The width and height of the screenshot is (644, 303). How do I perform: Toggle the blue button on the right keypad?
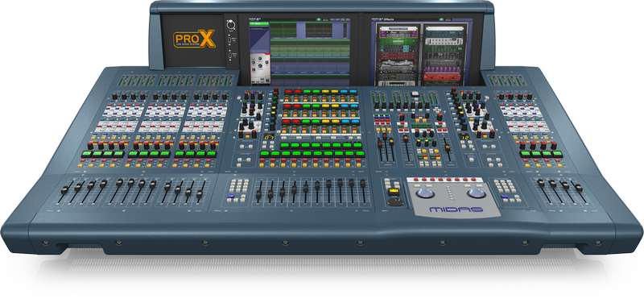505,197
